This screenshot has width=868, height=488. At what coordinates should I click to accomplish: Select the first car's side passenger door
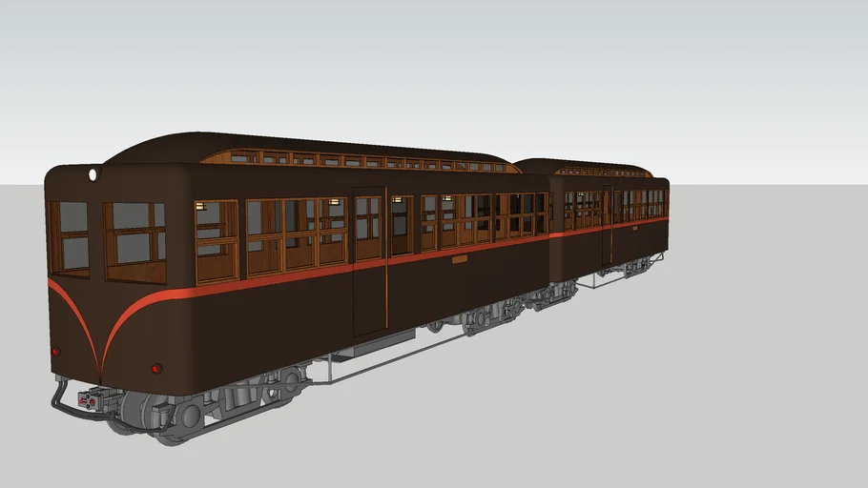[369, 261]
